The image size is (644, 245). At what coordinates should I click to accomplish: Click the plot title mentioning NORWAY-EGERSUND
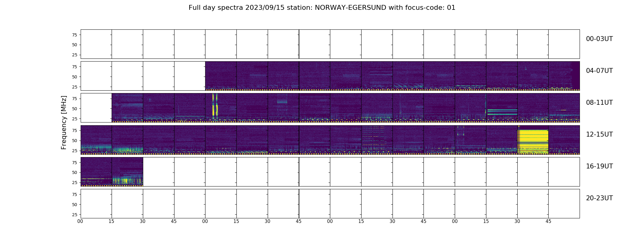tap(322, 8)
